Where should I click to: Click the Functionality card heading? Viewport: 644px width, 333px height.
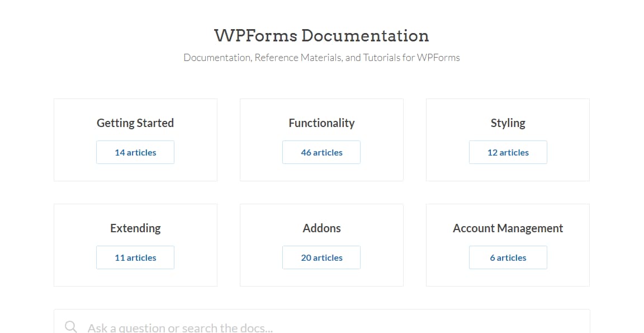coord(321,123)
